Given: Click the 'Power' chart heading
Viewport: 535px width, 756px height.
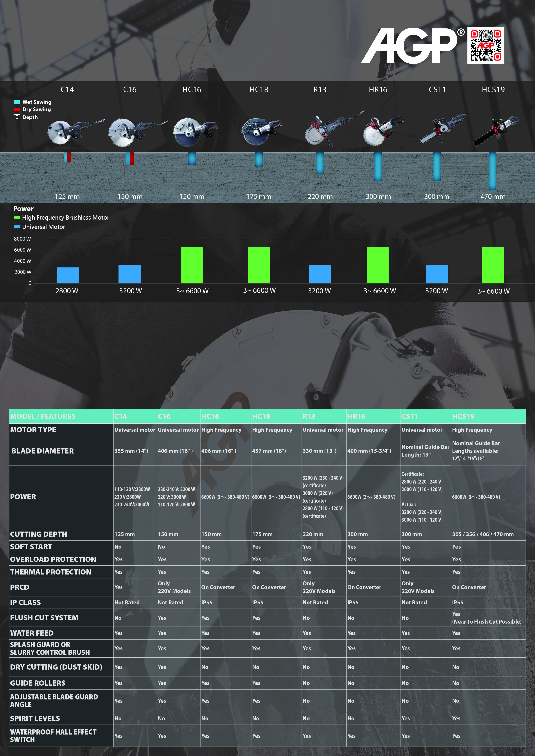Looking at the screenshot, I should click(x=23, y=209).
